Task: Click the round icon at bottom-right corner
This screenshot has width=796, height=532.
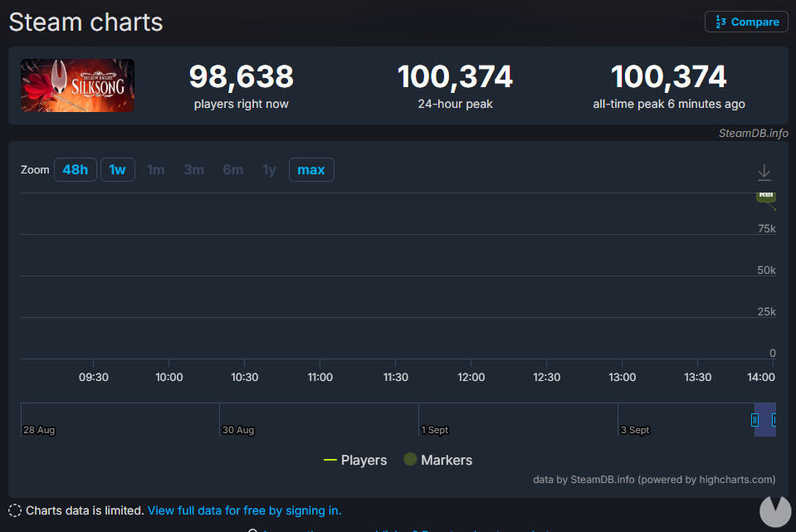Action: [775, 510]
